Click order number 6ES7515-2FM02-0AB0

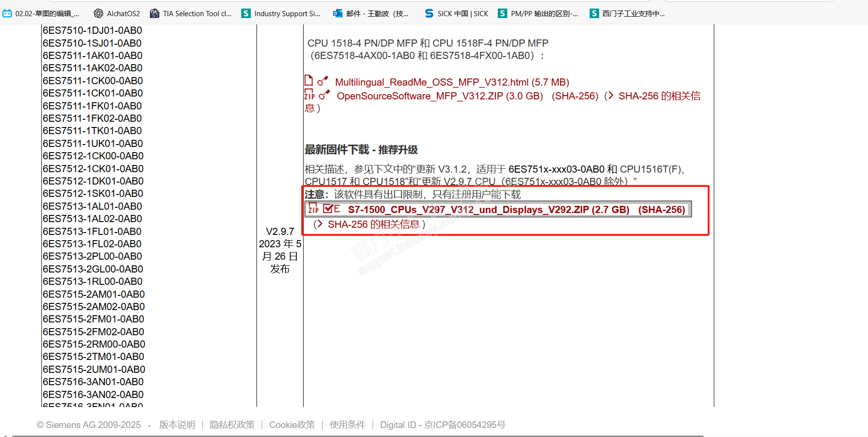point(93,332)
